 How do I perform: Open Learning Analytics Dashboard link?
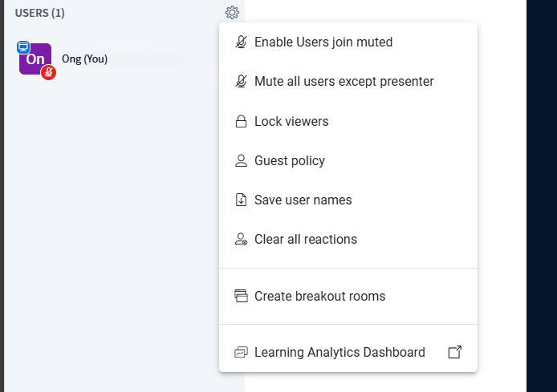point(339,353)
